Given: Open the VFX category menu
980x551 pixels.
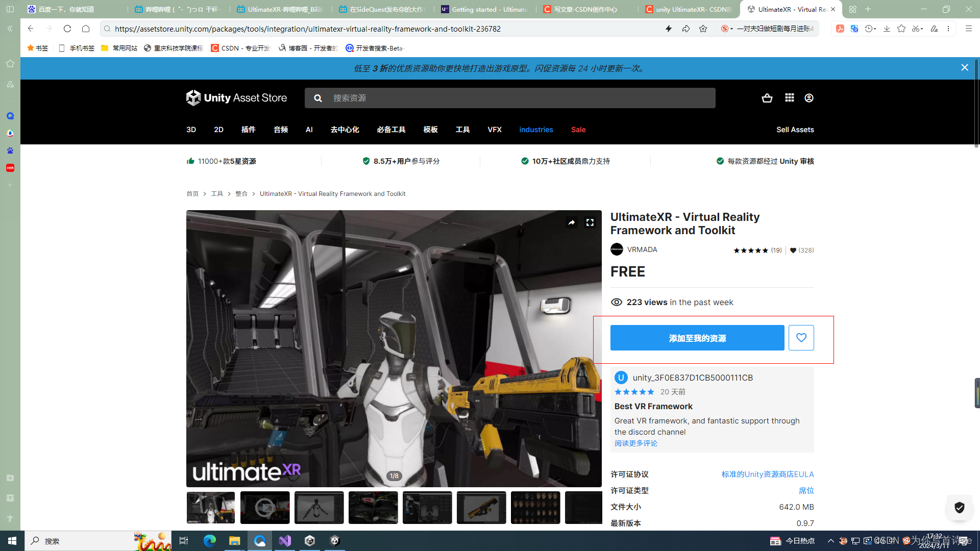Looking at the screenshot, I should tap(494, 130).
